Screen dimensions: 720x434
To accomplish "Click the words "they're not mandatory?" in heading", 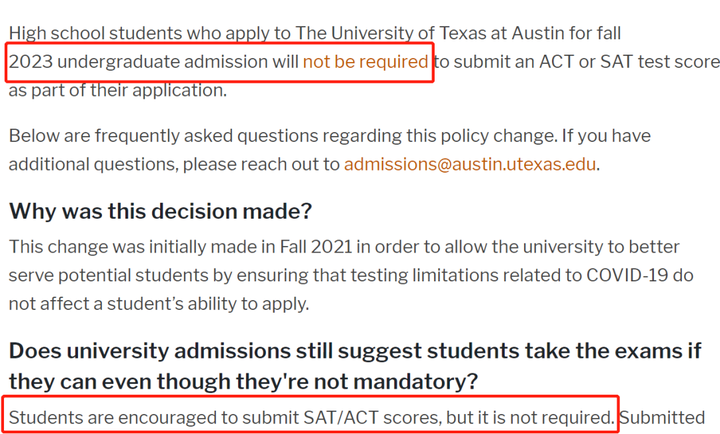I will coord(357,381).
